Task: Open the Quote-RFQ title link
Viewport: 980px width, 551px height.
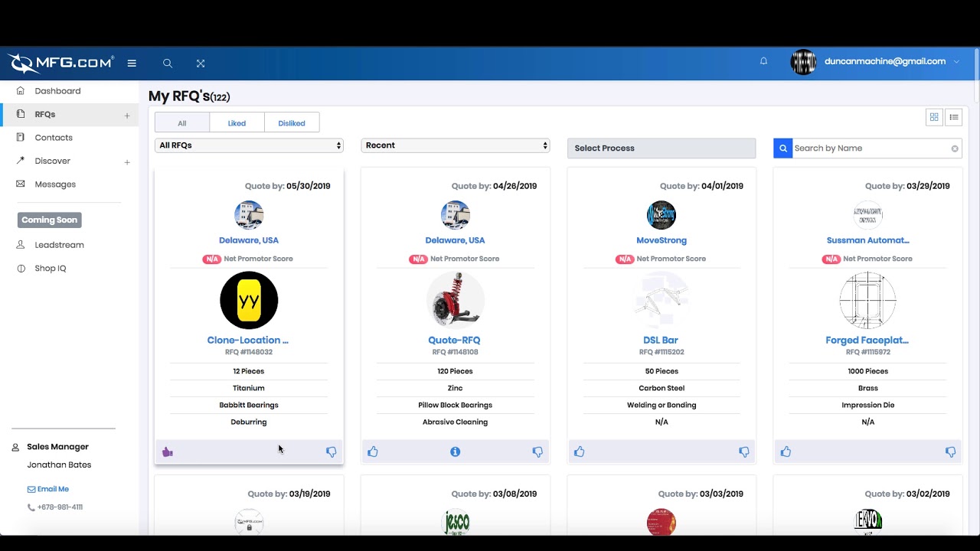Action: [x=455, y=340]
